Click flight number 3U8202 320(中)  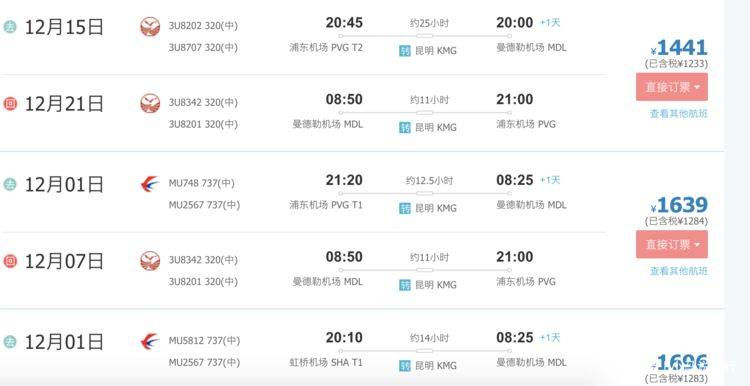(203, 26)
